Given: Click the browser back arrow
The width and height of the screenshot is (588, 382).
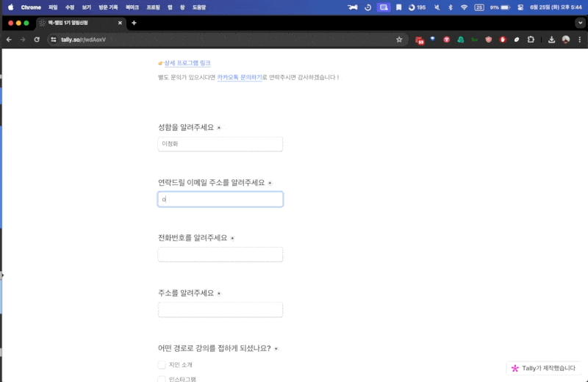Looking at the screenshot, I should [x=9, y=40].
